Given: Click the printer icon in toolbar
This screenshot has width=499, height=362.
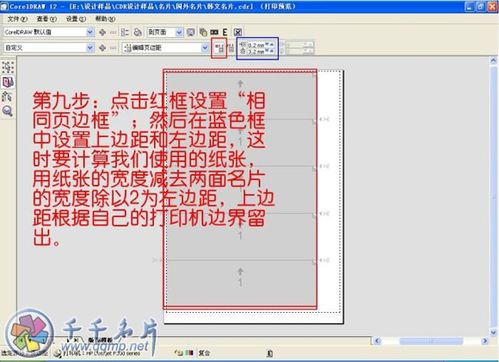Looking at the screenshot, I should [137, 32].
